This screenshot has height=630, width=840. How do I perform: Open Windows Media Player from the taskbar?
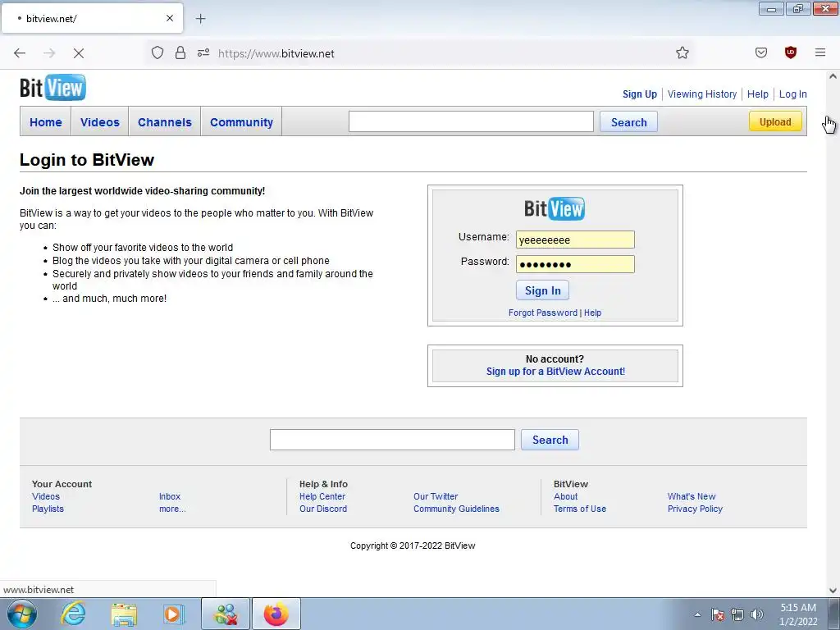[174, 614]
